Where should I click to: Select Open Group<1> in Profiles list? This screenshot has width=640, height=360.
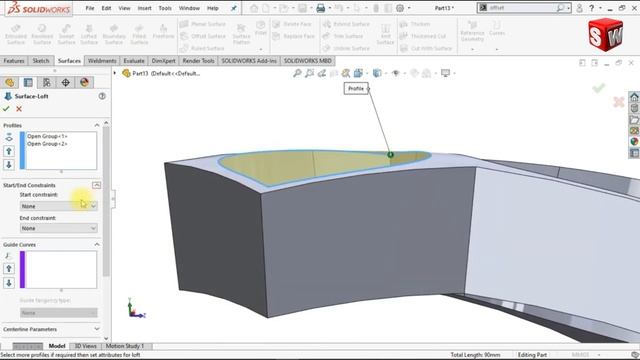(47, 136)
